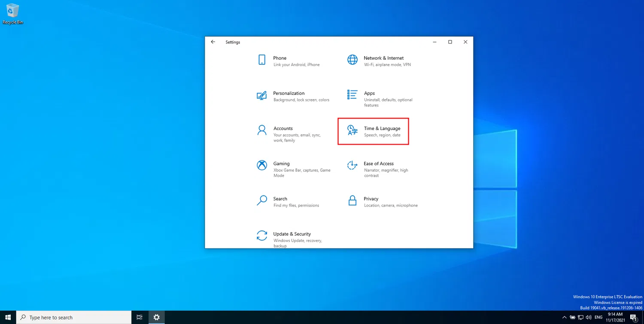Open the Search settings category

pyautogui.click(x=289, y=202)
